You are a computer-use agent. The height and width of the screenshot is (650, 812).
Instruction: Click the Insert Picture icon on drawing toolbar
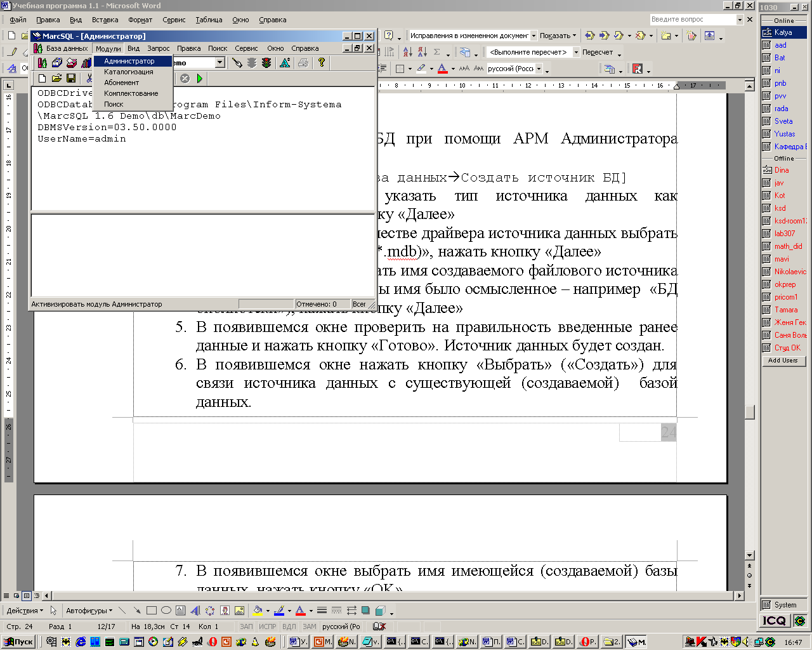tap(239, 611)
